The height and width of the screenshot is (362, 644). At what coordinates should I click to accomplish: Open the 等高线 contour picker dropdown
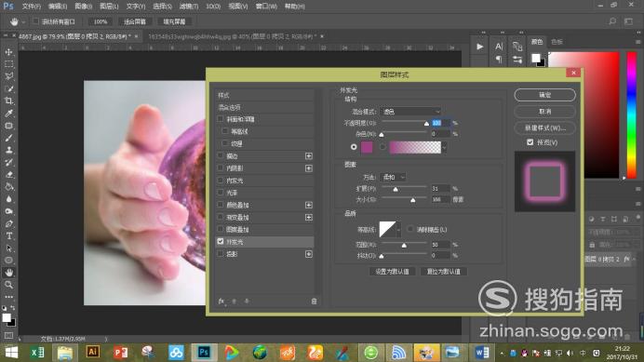click(x=398, y=229)
